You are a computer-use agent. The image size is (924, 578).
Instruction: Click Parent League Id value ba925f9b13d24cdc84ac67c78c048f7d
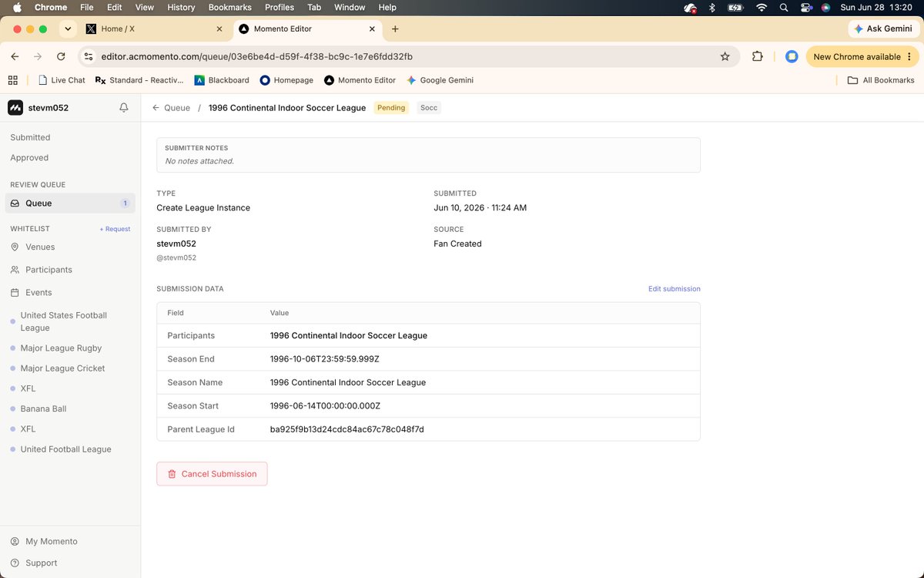coord(347,429)
